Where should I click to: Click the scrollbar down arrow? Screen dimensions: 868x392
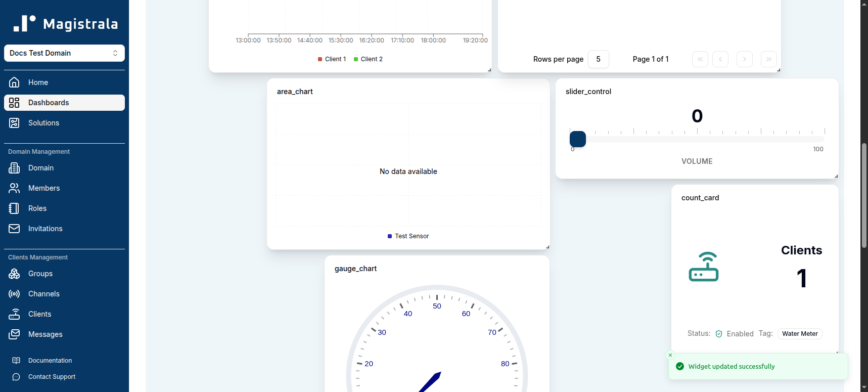click(x=864, y=387)
